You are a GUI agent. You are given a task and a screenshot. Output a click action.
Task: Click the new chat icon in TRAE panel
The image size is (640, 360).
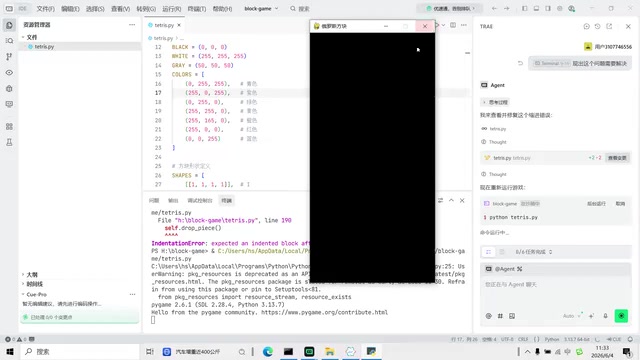coord(587,27)
